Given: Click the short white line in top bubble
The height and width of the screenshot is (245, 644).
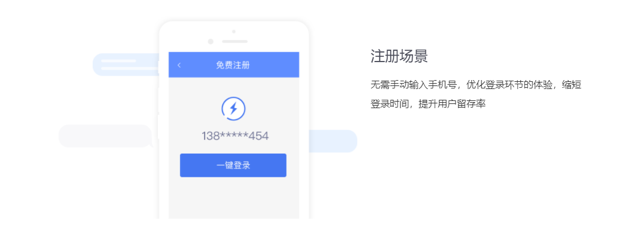Looking at the screenshot, I should (x=118, y=61).
